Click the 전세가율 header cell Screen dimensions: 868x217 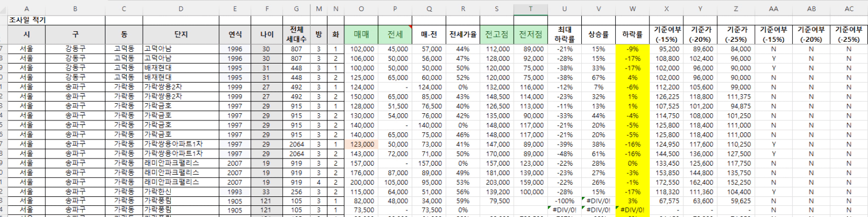coord(462,34)
